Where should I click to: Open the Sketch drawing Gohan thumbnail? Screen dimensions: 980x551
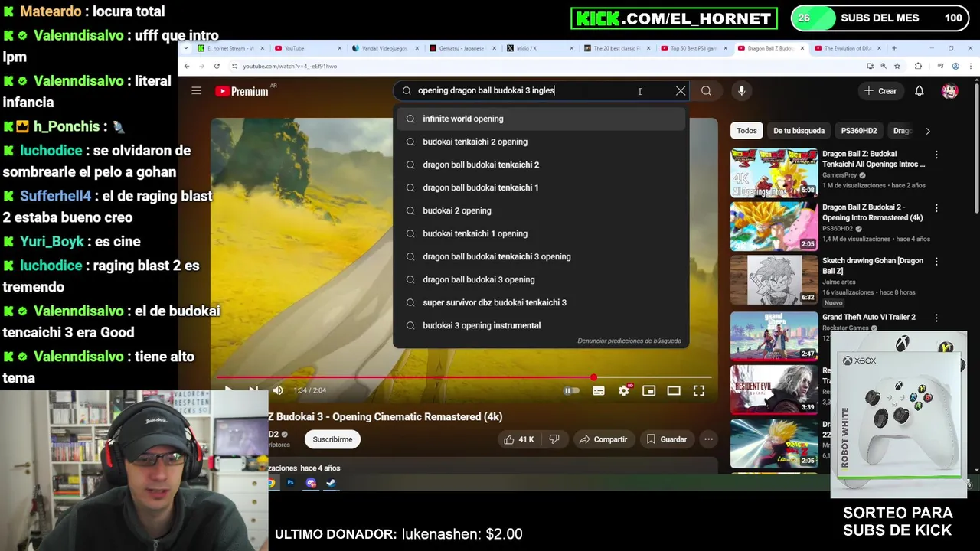tap(774, 280)
